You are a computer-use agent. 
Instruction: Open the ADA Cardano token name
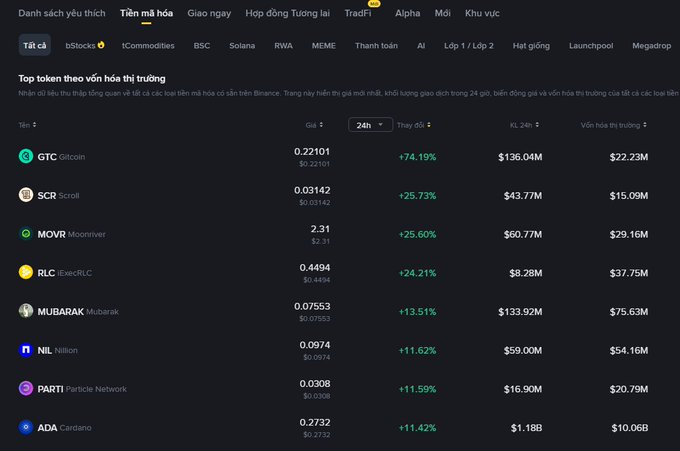(65, 428)
